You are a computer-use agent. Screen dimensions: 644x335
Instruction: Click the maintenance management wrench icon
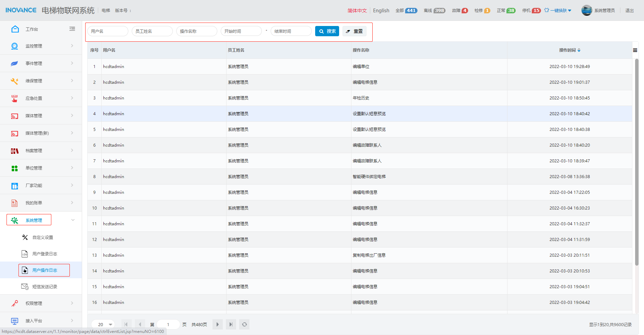pos(14,81)
